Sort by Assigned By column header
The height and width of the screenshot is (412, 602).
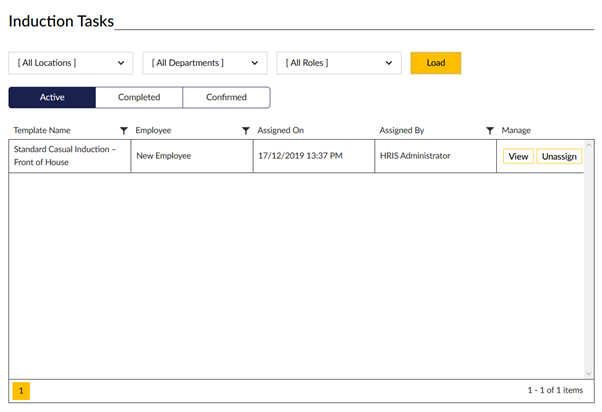point(402,131)
